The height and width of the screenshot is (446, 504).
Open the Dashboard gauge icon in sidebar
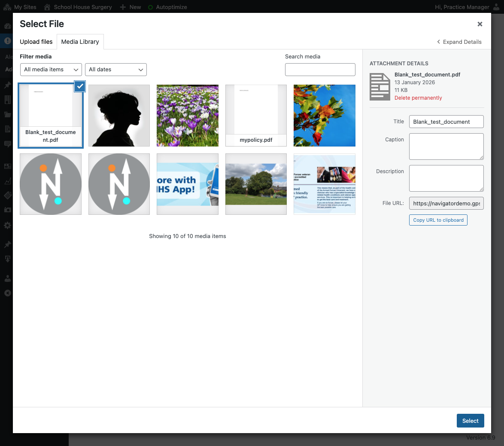point(8,26)
